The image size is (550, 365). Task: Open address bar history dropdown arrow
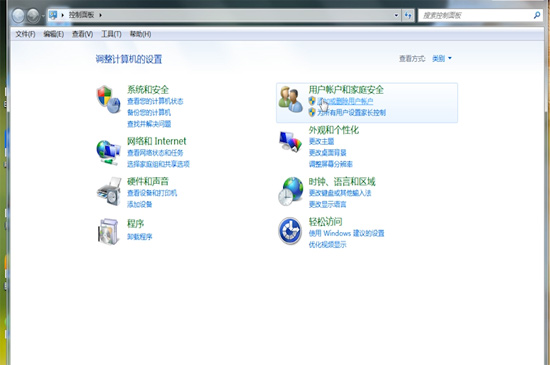396,15
